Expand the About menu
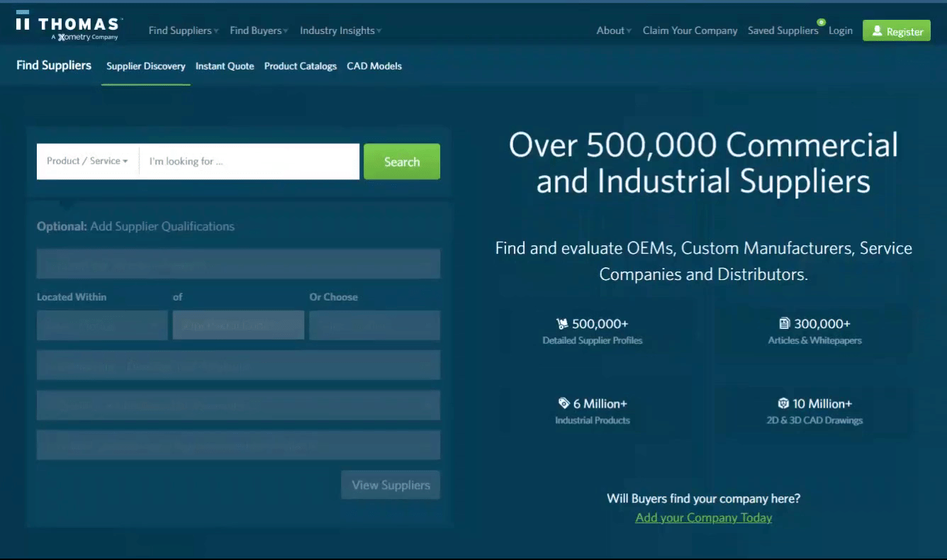This screenshot has width=947, height=560. tap(614, 30)
